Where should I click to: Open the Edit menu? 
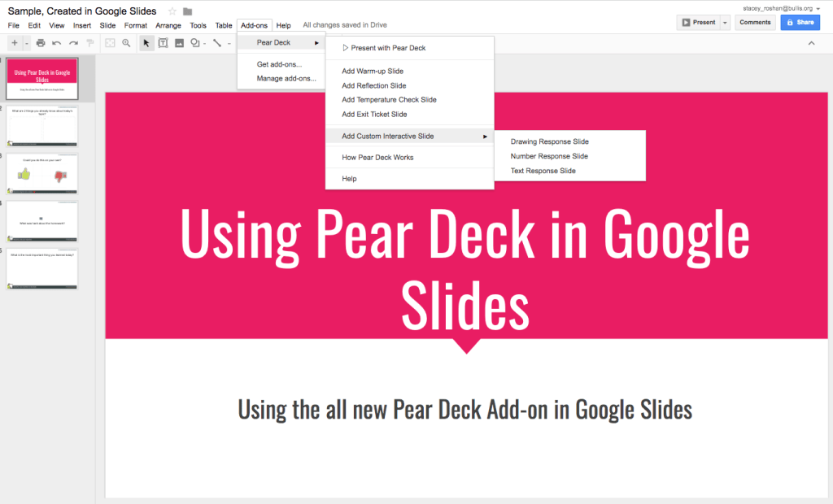coord(34,25)
